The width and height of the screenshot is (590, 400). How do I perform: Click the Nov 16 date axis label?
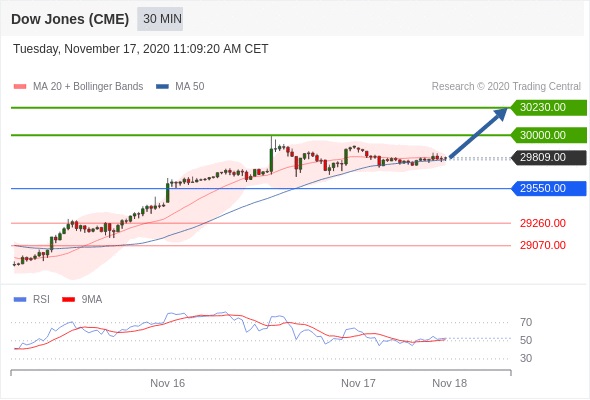(167, 383)
